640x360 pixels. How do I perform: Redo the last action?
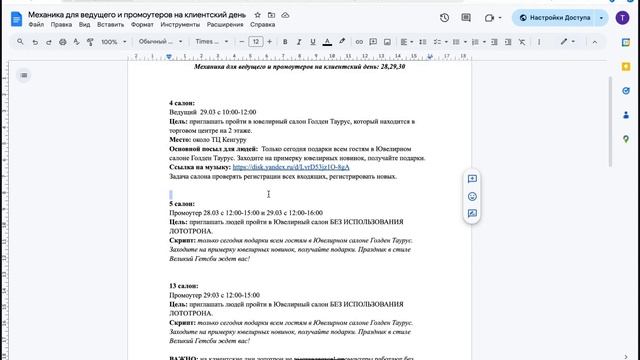[x=49, y=42]
